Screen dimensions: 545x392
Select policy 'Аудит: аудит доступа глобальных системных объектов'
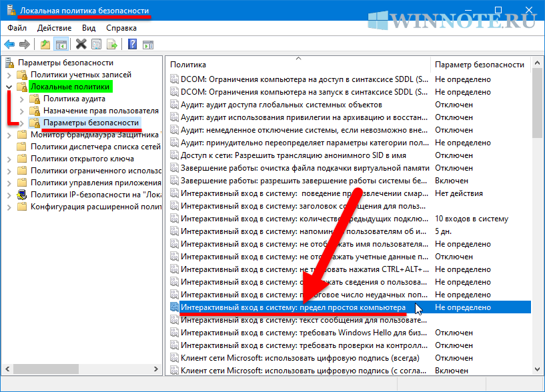coord(282,105)
